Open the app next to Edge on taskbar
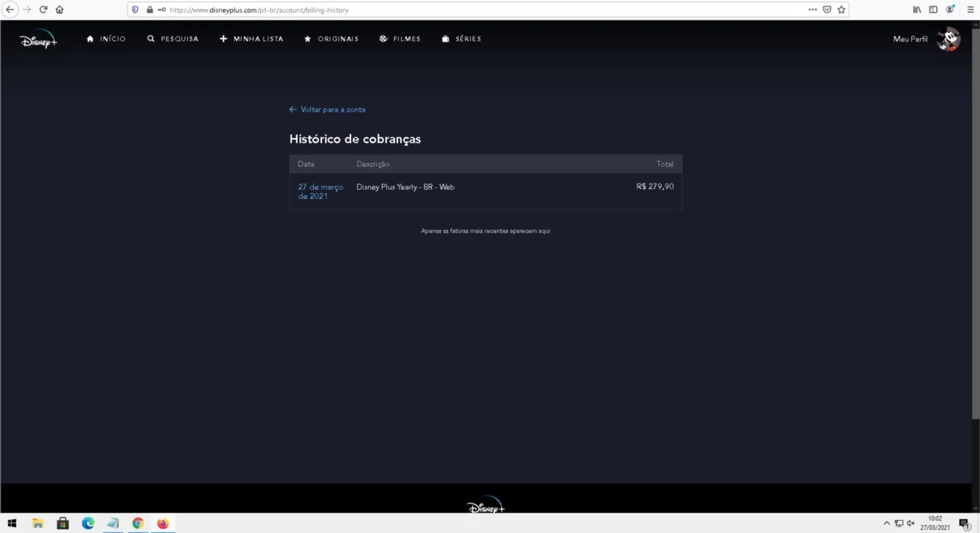This screenshot has height=533, width=980. [x=113, y=523]
